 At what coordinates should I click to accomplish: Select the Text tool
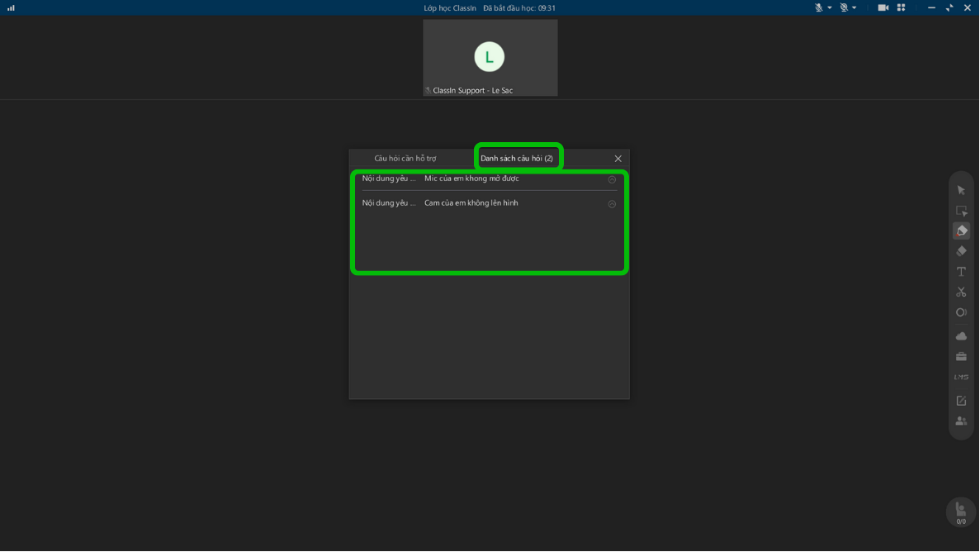pos(961,272)
